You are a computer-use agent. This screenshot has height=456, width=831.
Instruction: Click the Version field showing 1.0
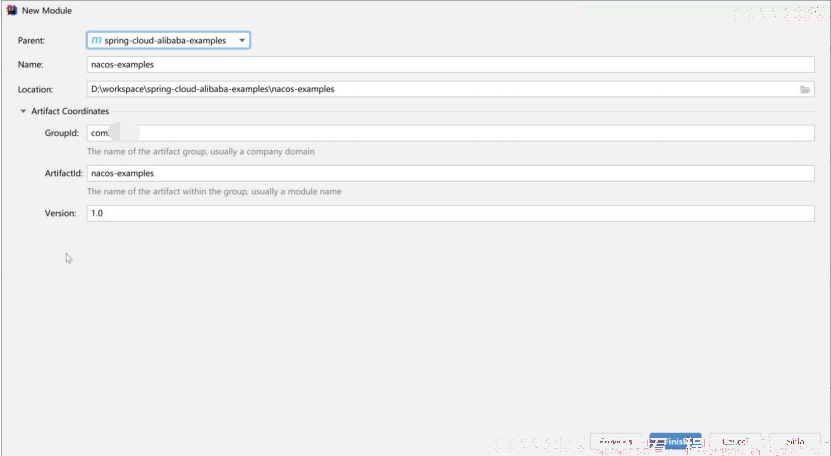(x=450, y=213)
